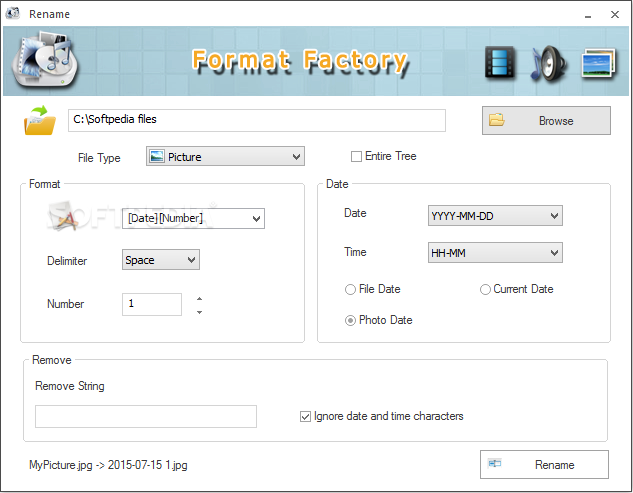Screen dimensions: 633x493
Task: Click the folder path input field
Action: (257, 120)
